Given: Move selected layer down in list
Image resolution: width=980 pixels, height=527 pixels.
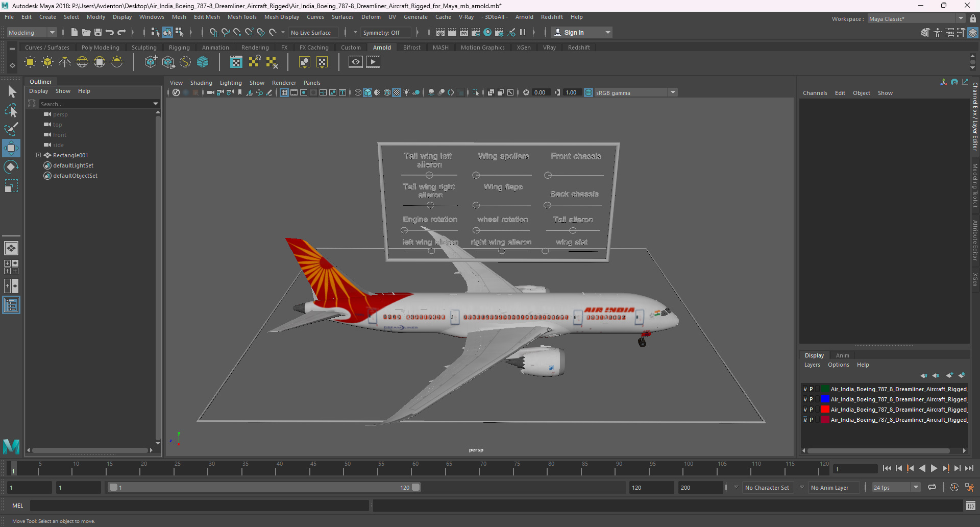Looking at the screenshot, I should pos(936,375).
